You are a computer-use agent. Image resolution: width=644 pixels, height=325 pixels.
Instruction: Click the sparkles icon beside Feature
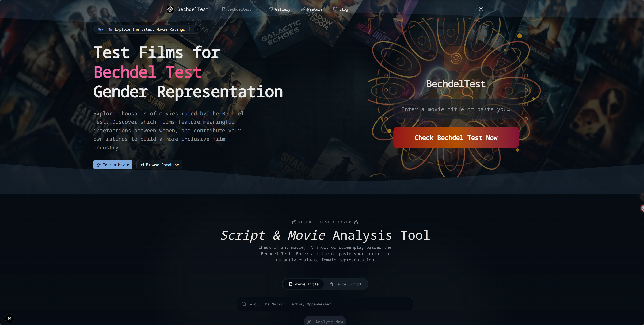pyautogui.click(x=303, y=9)
